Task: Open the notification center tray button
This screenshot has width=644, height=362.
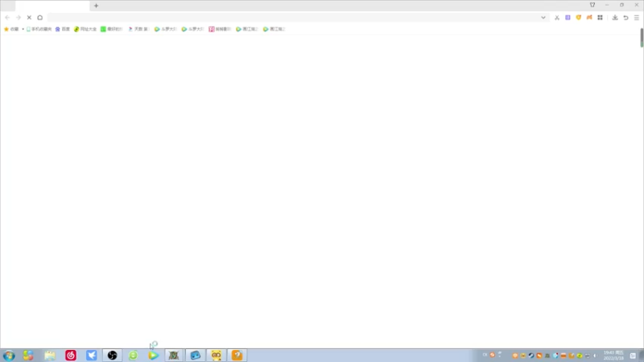Action: [633, 356]
